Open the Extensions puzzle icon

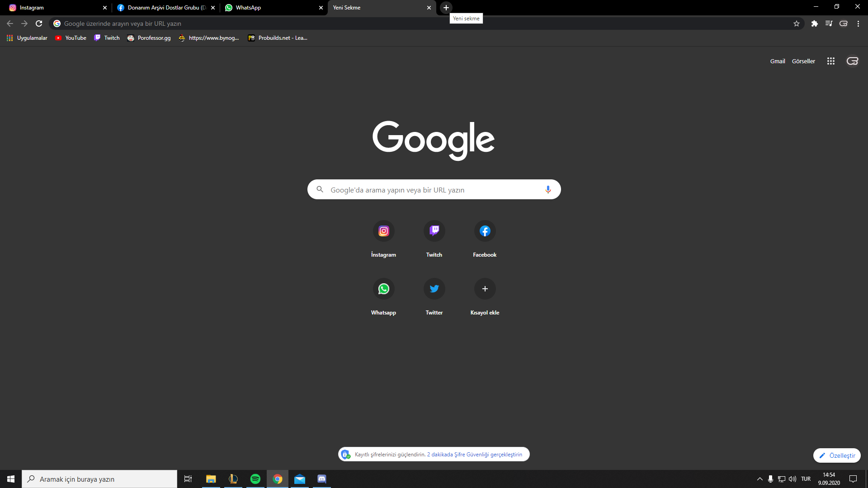pos(815,23)
